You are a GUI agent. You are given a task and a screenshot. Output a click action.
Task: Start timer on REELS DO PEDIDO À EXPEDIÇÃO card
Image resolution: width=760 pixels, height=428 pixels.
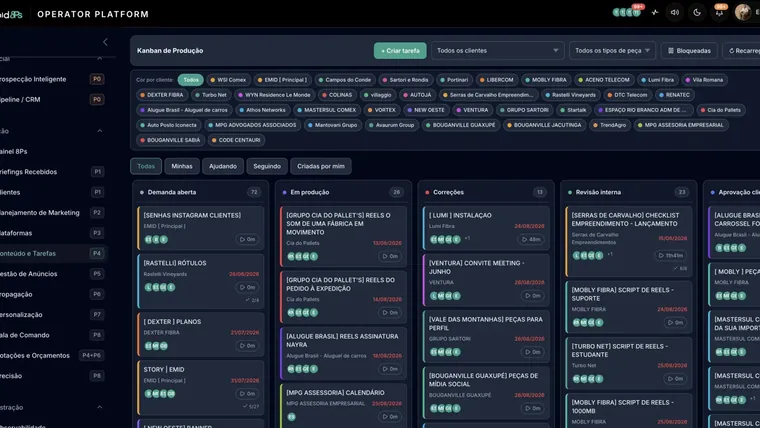390,313
